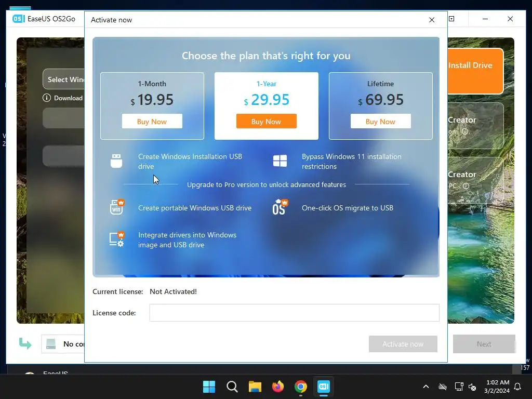The height and width of the screenshot is (399, 532).
Task: Click the OneDrive cloud tray icon
Action: [443, 387]
